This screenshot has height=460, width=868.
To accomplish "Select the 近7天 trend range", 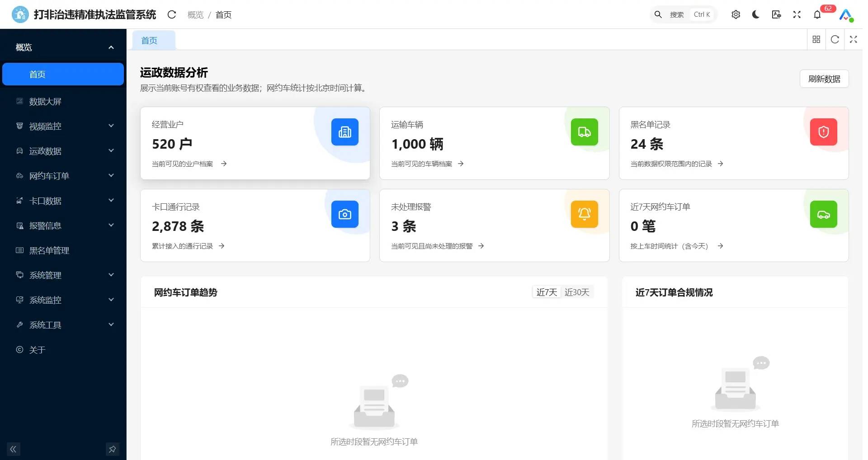I will click(547, 292).
